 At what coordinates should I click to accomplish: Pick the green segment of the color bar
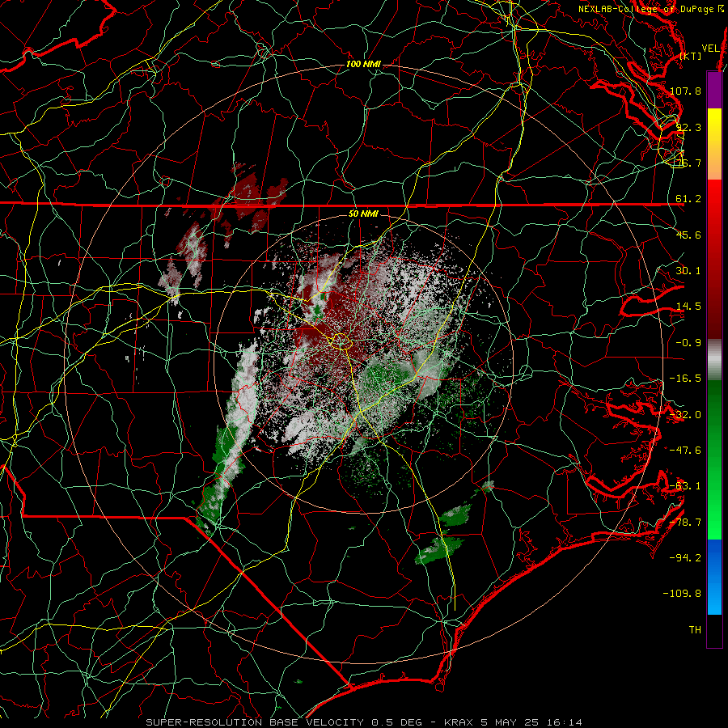(714, 459)
